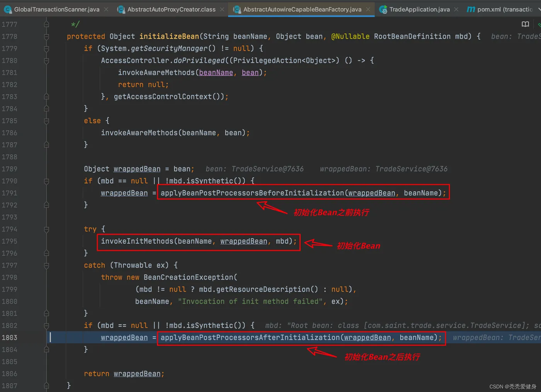541x392 pixels.
Task: Click invokeAwareMethods on line 1786
Action: (x=139, y=133)
